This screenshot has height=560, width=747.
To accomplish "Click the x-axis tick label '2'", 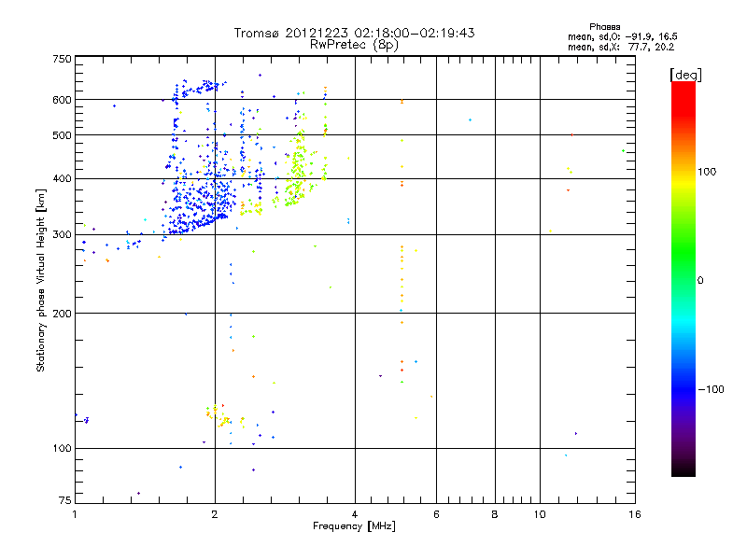I will [x=215, y=514].
